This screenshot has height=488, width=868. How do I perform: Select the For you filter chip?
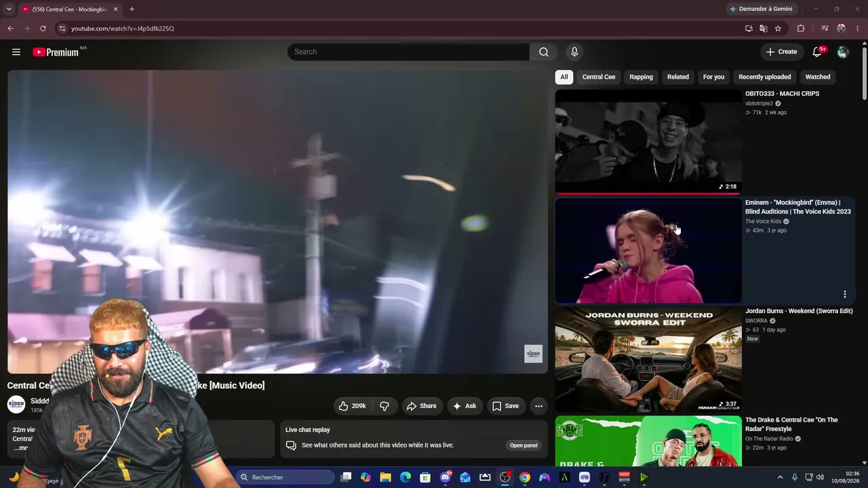(713, 77)
